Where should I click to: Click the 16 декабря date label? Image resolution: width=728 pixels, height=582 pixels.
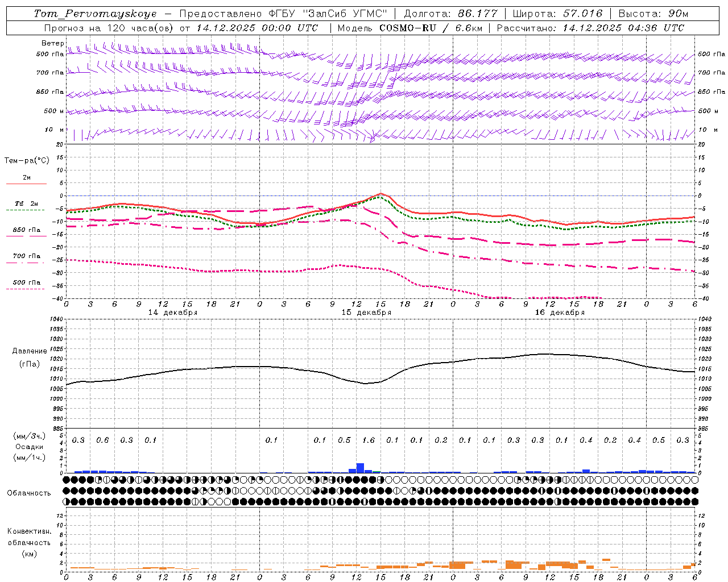tap(560, 313)
